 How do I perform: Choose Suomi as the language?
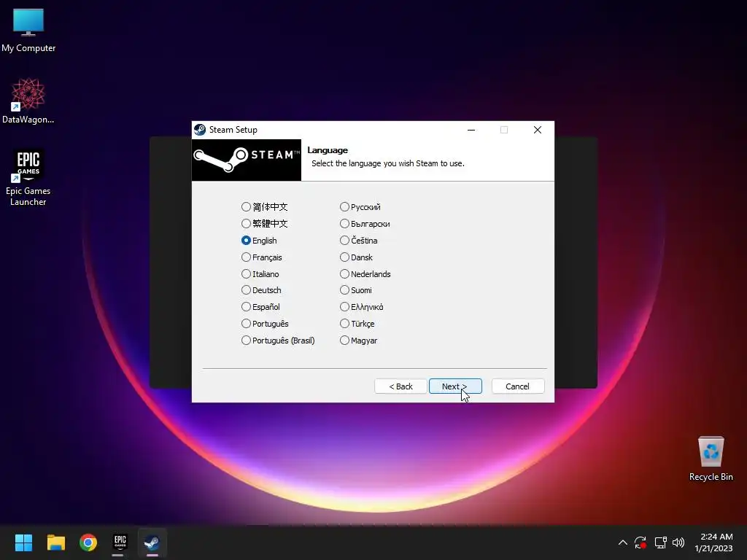tap(356, 290)
